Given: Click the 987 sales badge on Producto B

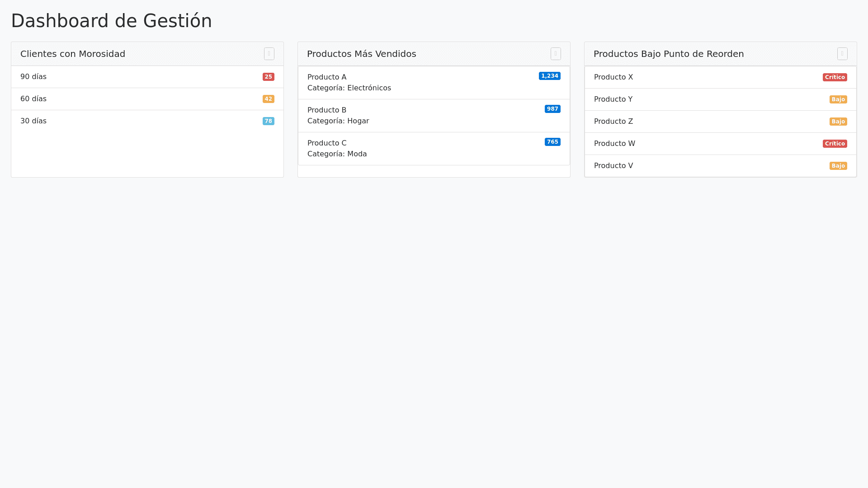Looking at the screenshot, I should (552, 109).
